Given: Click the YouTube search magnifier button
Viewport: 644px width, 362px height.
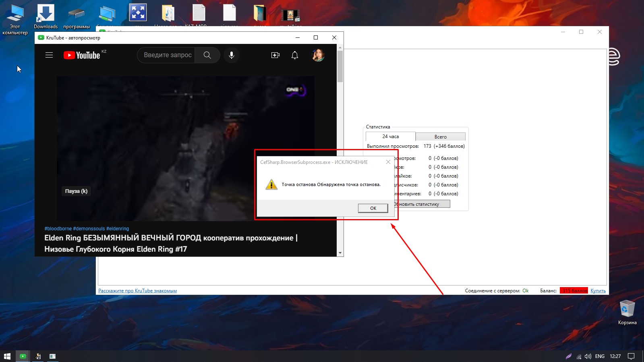Looking at the screenshot, I should coord(207,55).
